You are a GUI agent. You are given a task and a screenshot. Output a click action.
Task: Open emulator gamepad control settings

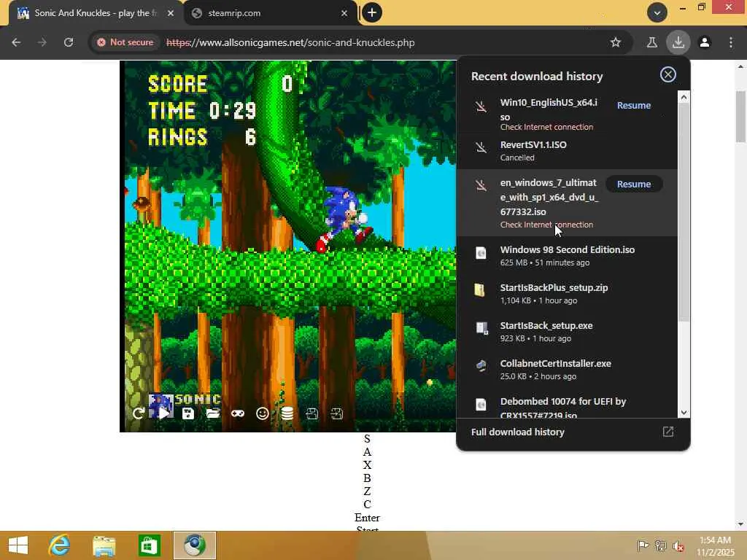(238, 413)
